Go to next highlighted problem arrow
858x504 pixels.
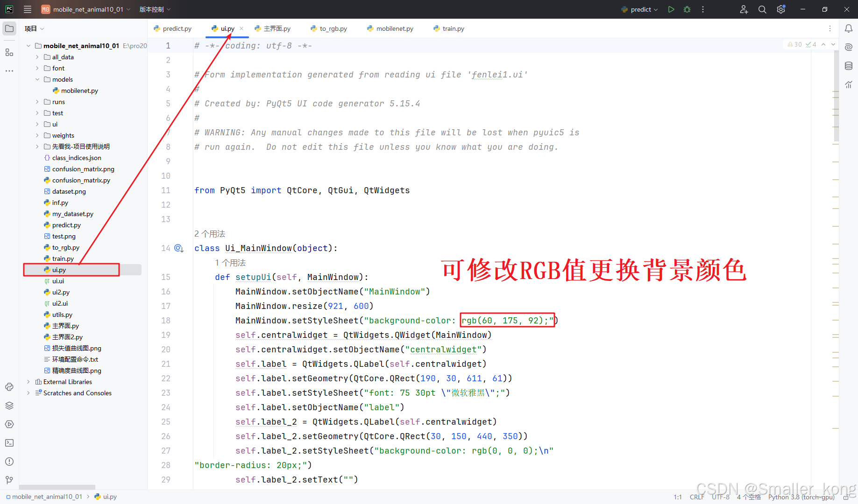coord(833,44)
